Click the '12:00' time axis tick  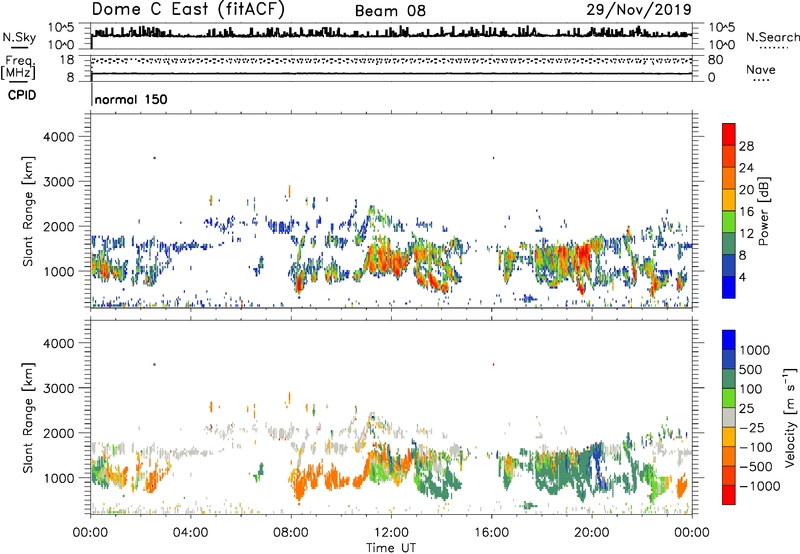(x=391, y=533)
